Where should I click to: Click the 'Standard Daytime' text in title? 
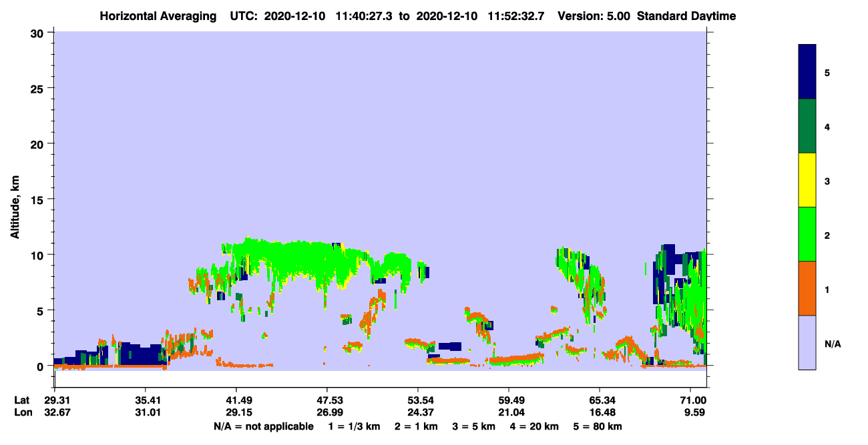686,16
